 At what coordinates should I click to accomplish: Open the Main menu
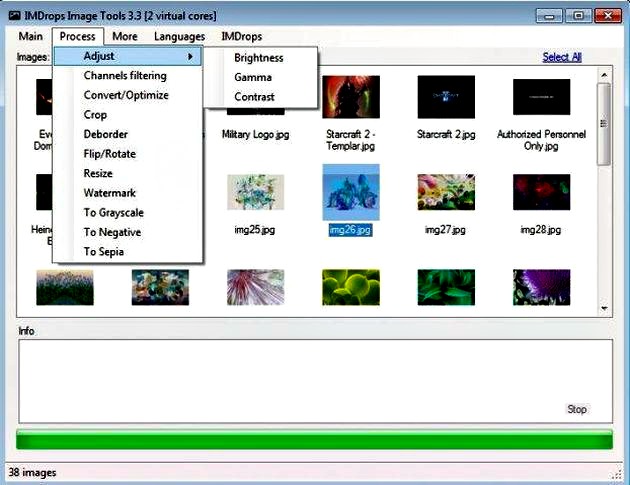point(31,37)
